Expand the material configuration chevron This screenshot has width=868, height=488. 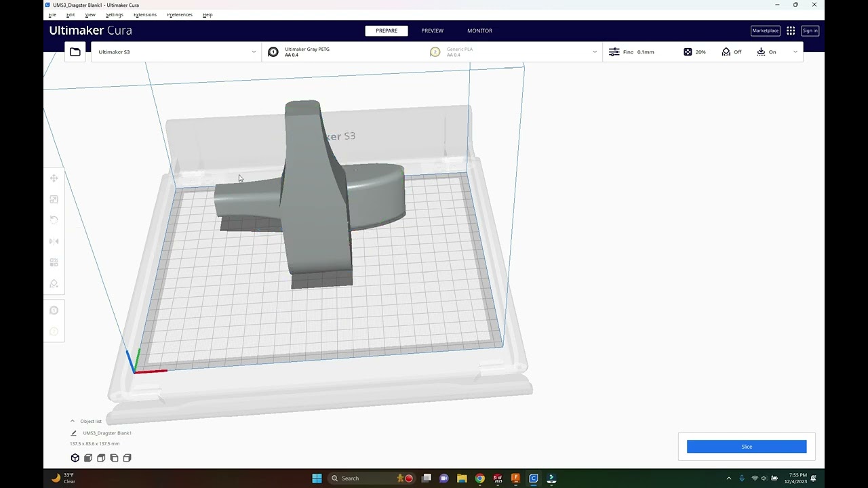click(x=595, y=52)
